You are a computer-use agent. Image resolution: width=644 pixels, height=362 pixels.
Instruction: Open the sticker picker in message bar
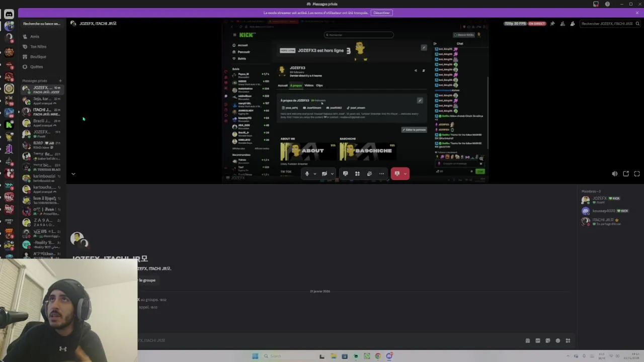548,340
